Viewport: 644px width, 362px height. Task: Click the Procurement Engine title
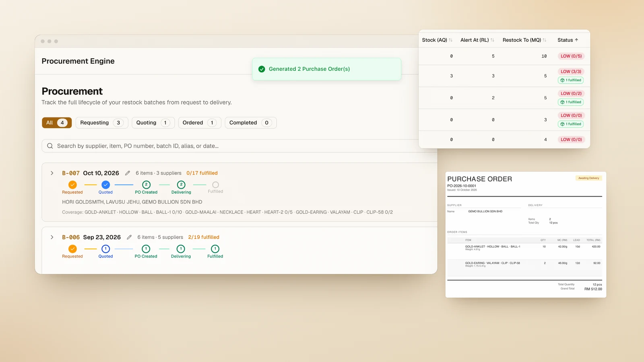pyautogui.click(x=78, y=61)
